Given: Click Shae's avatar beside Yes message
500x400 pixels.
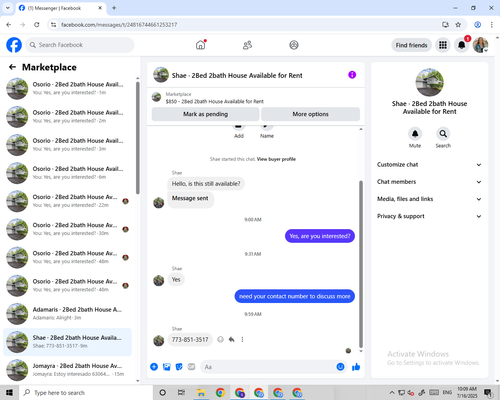Looking at the screenshot, I should click(x=159, y=280).
